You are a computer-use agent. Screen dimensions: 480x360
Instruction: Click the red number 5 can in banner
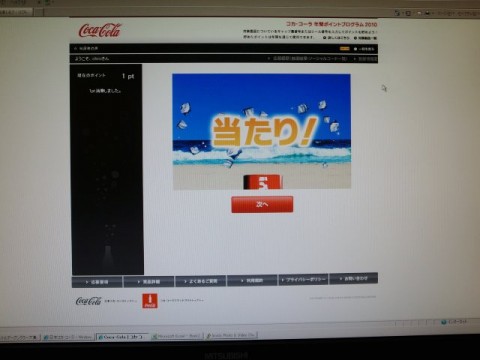coord(263,182)
